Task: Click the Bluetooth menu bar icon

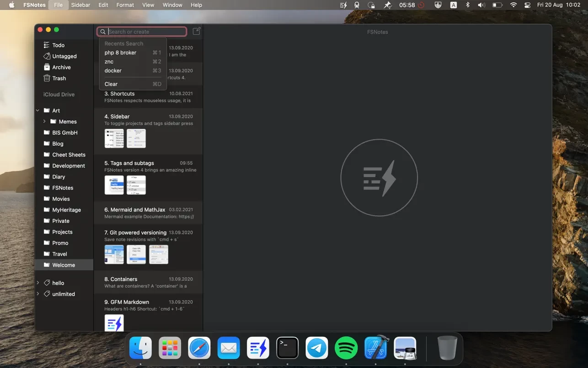Action: tap(467, 5)
